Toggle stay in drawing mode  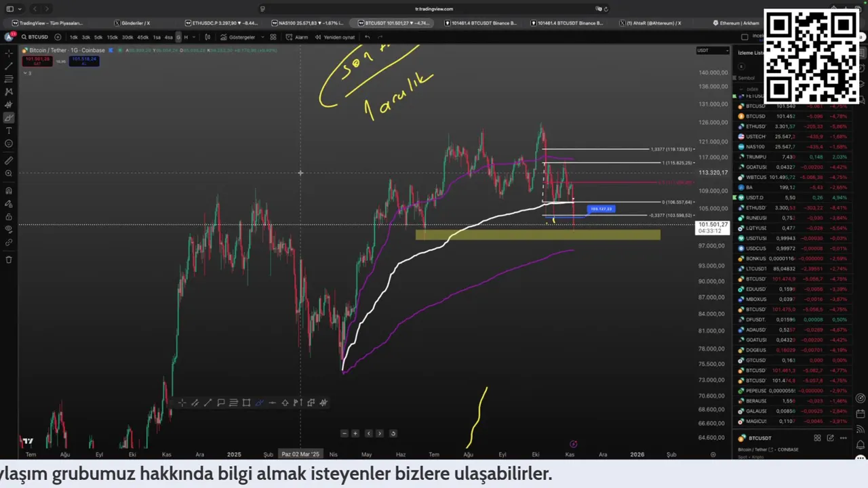[9, 203]
